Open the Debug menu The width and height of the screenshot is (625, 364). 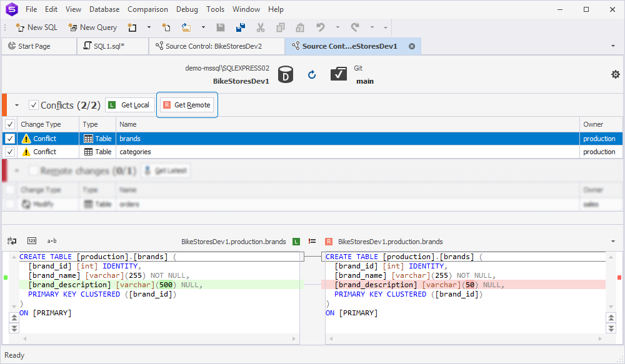click(x=187, y=9)
